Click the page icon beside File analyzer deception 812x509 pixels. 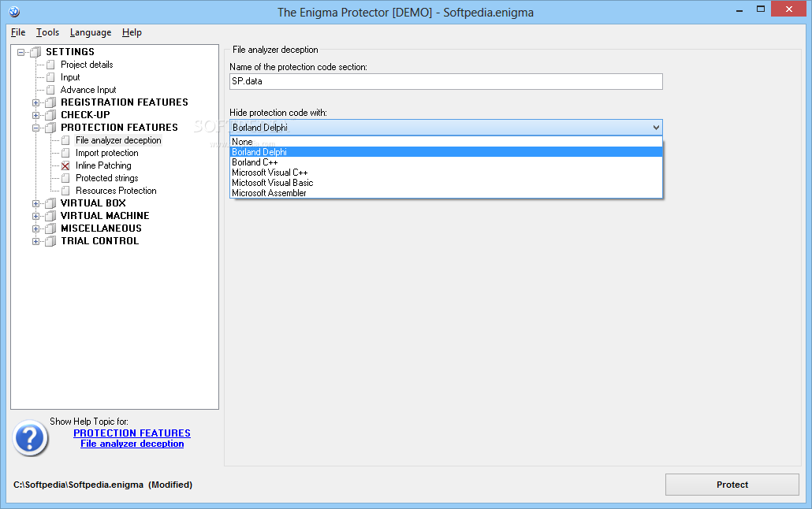[x=65, y=140]
